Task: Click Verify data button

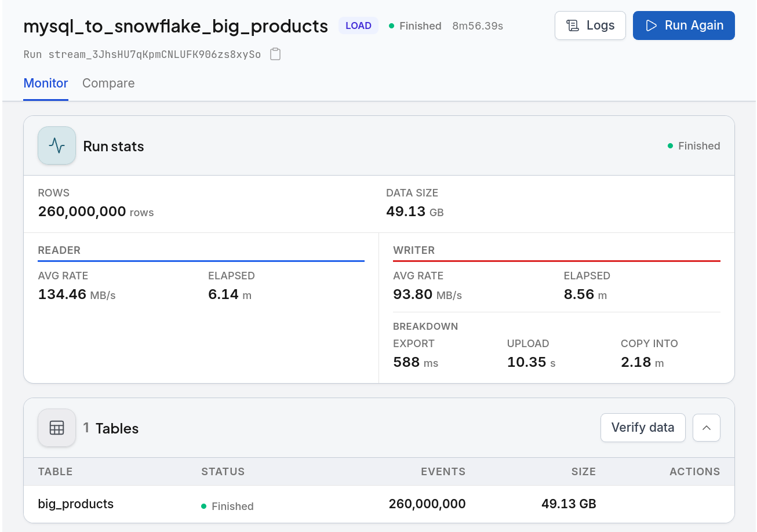Action: click(x=643, y=428)
